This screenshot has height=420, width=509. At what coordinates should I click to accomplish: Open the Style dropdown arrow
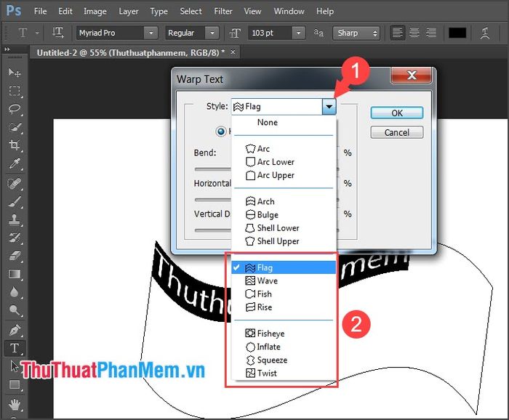pos(329,106)
